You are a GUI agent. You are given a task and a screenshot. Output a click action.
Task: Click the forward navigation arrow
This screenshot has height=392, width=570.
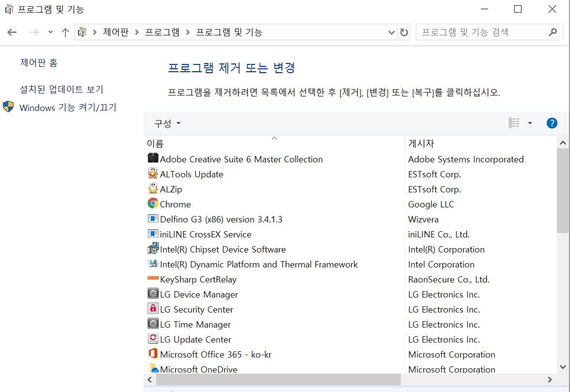pyautogui.click(x=34, y=32)
